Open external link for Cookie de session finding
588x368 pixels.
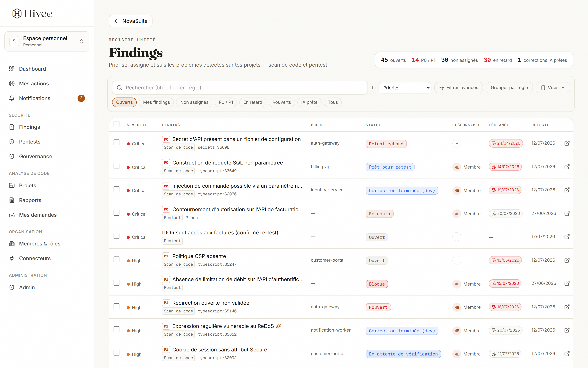coord(567,354)
